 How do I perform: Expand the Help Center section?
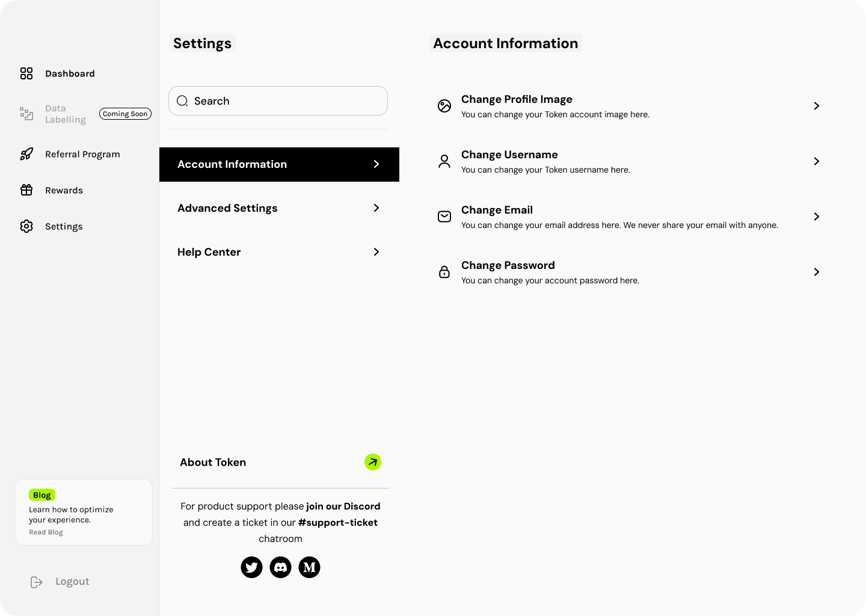pos(209,252)
